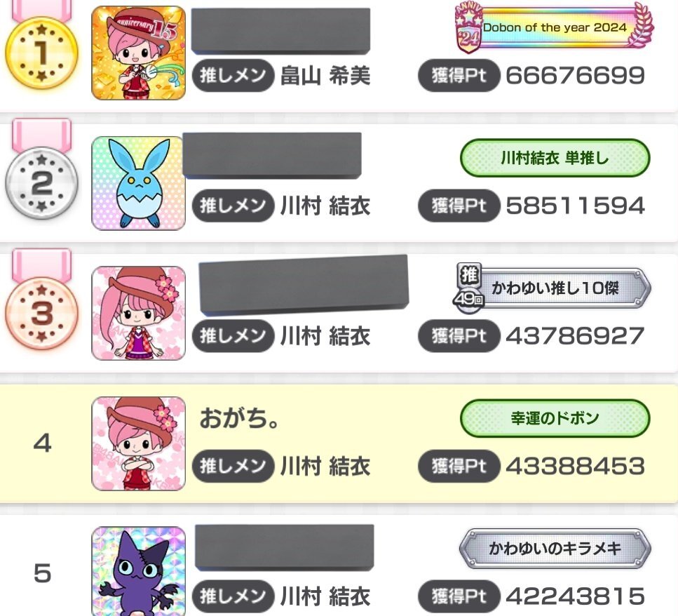The height and width of the screenshot is (616, 678).
Task: Tap 推しメン label beside 畠山 希美
Action: pyautogui.click(x=233, y=75)
